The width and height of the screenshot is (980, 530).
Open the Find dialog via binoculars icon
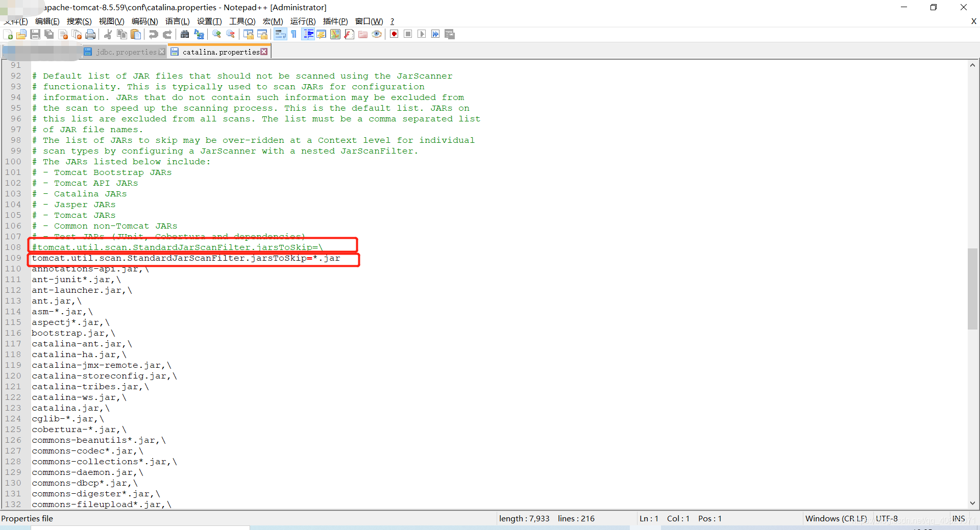point(185,34)
